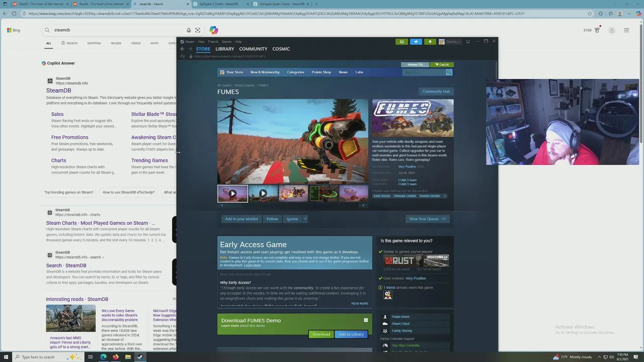This screenshot has width=644, height=362.
Task: Open Steam notifications bell button
Action: (x=430, y=42)
